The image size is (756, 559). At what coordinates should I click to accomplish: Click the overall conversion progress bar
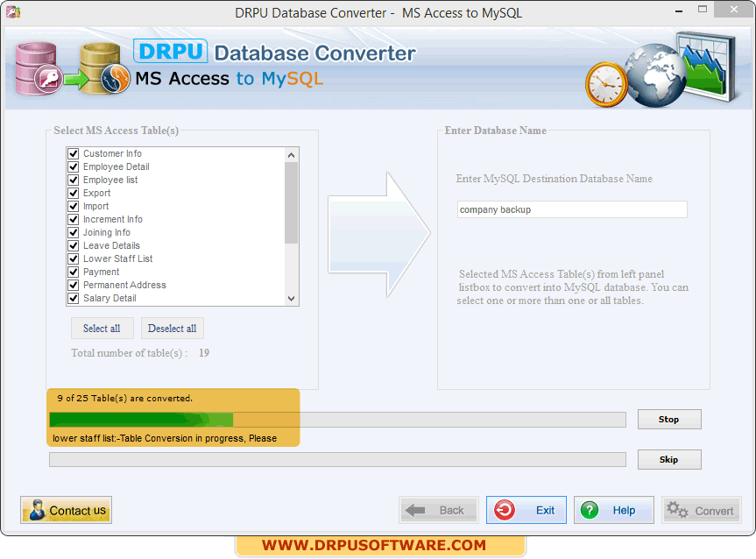(337, 420)
